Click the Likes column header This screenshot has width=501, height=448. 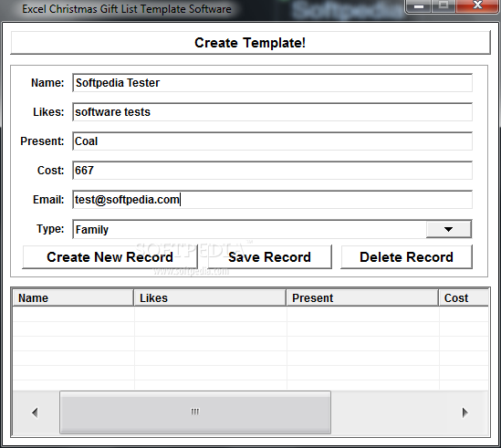210,297
